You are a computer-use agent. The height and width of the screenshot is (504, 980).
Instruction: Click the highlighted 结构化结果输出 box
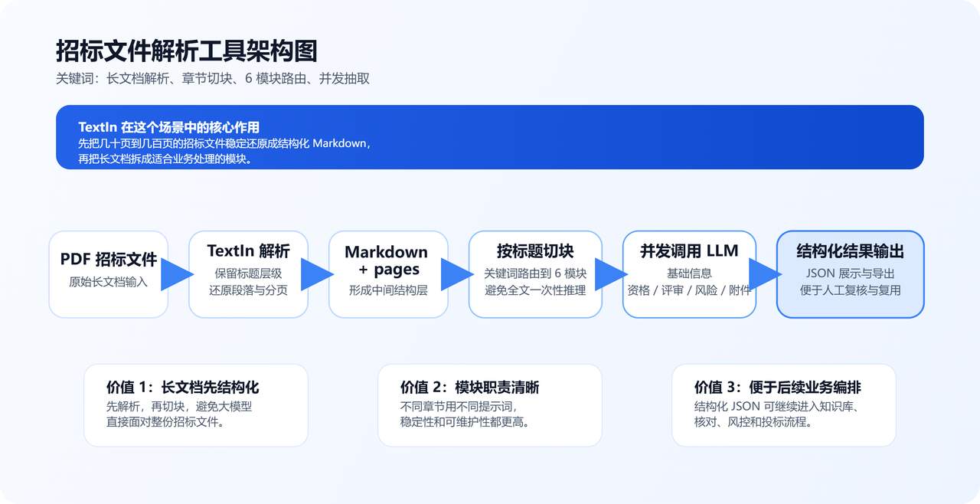pyautogui.click(x=850, y=274)
